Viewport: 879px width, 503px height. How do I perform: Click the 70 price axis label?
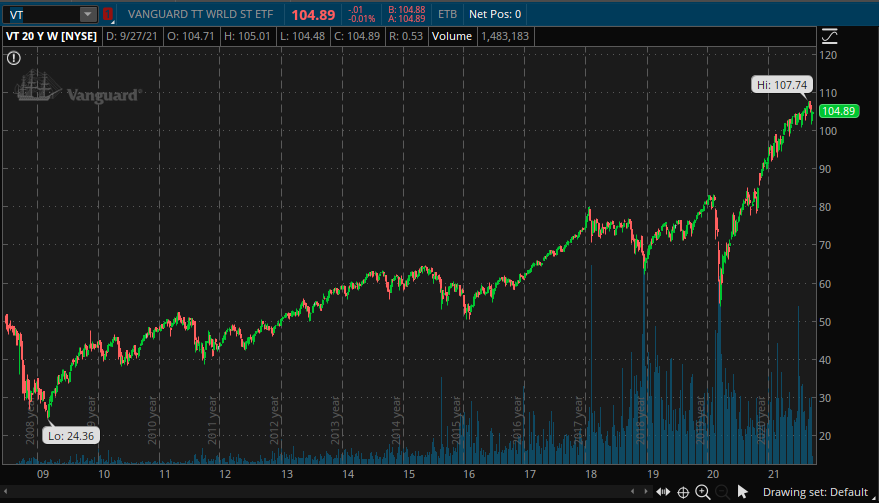tap(825, 245)
